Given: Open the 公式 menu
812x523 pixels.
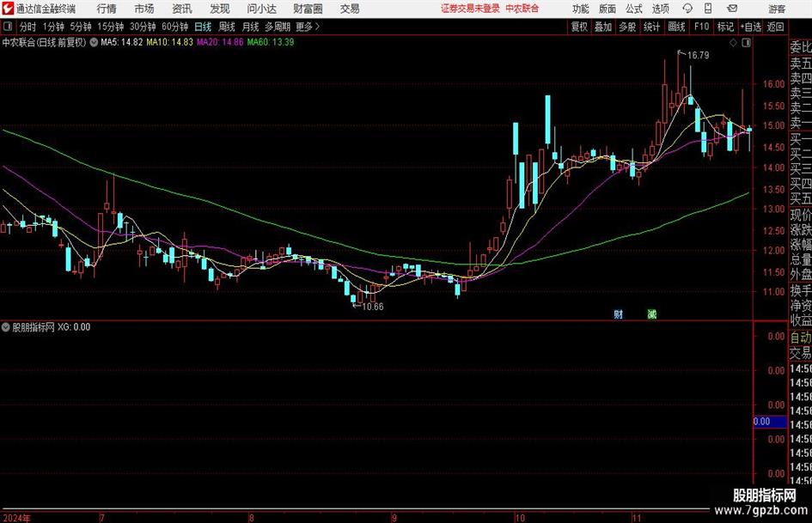Looking at the screenshot, I should (634, 9).
